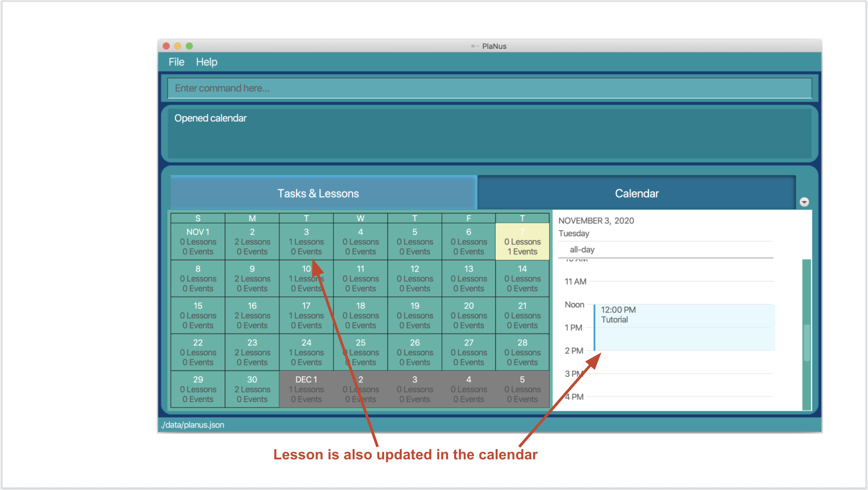Select November 9 calendar cell
Screen dimensions: 868x490
252,278
